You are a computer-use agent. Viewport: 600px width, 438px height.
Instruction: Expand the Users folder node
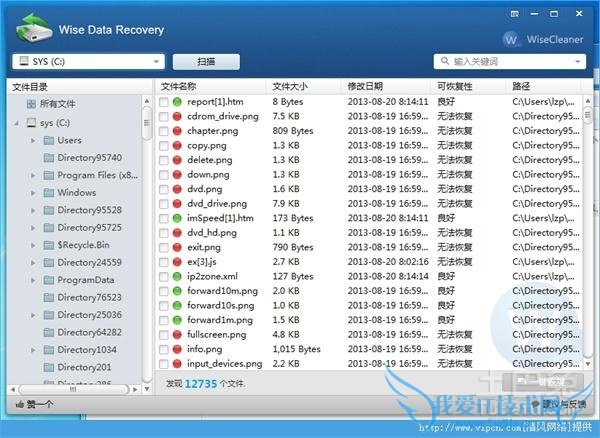tap(33, 141)
